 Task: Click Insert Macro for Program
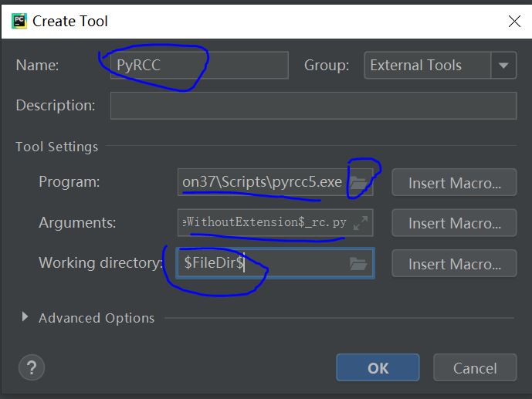coord(454,183)
